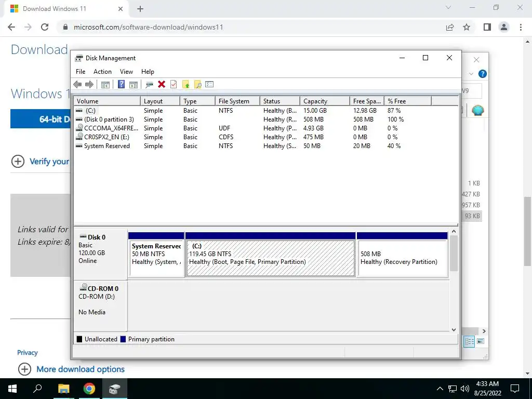
Task: Switch to large icons view in Explorer window
Action: 481,341
